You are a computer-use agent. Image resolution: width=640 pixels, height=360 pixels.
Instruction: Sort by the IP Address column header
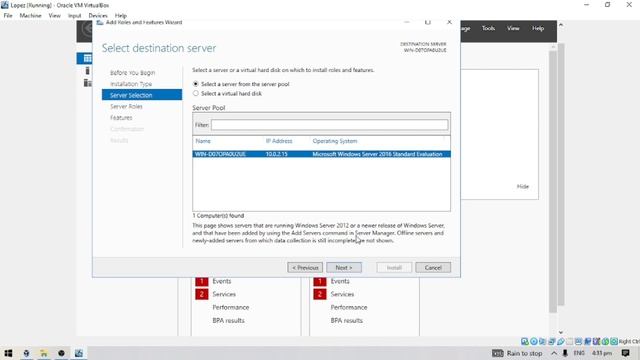(279, 141)
